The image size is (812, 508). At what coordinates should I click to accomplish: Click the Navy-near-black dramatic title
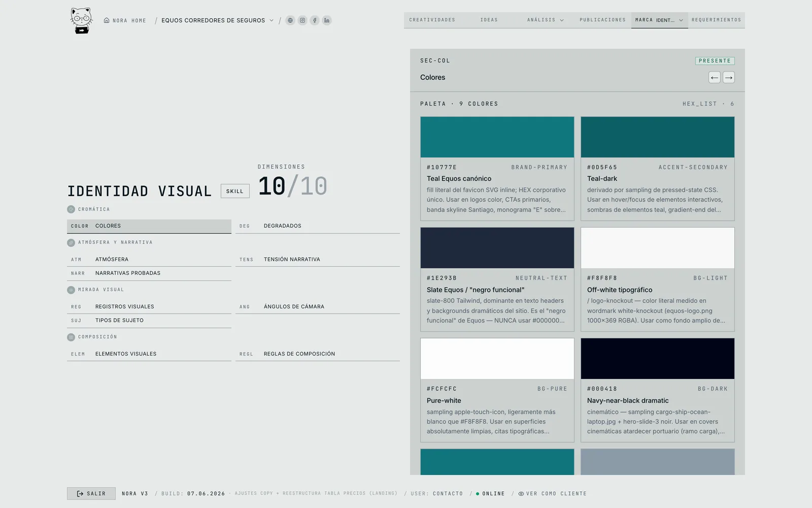(x=628, y=401)
